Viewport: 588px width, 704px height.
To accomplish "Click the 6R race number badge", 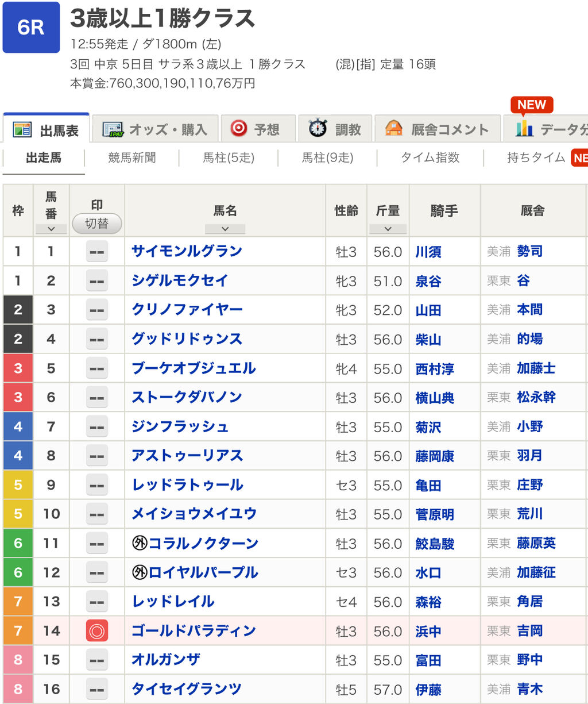I will (31, 27).
